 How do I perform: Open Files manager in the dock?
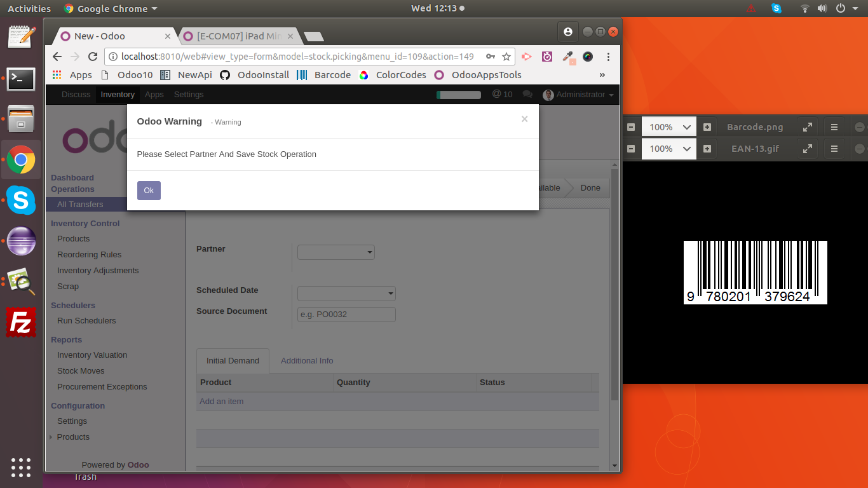21,119
